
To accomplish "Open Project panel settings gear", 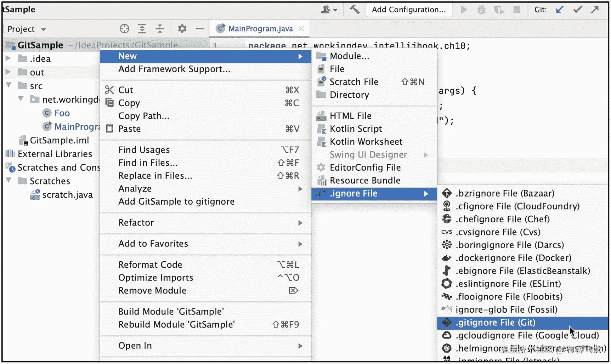I will 182,29.
